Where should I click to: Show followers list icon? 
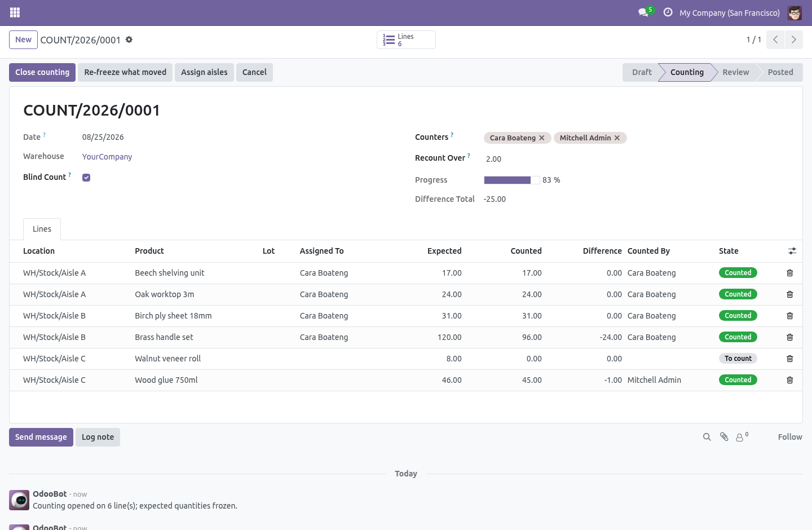pos(742,437)
